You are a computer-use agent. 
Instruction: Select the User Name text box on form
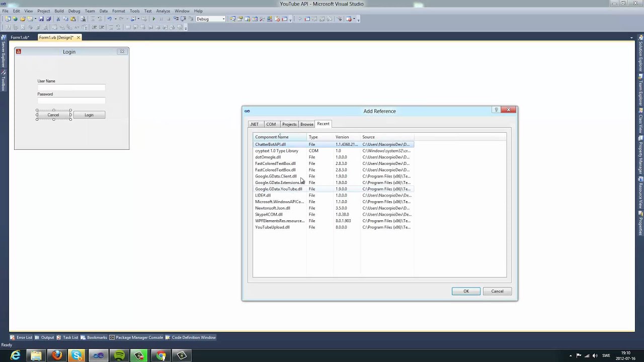pos(71,87)
